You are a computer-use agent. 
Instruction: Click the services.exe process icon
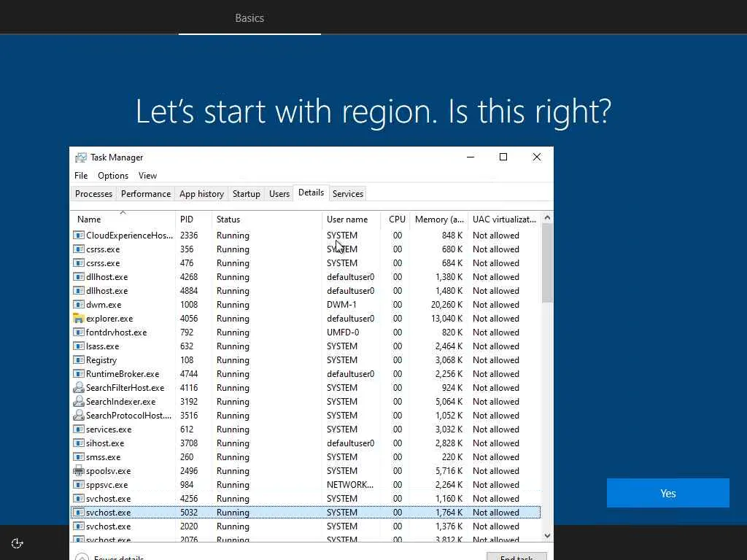pyautogui.click(x=79, y=429)
